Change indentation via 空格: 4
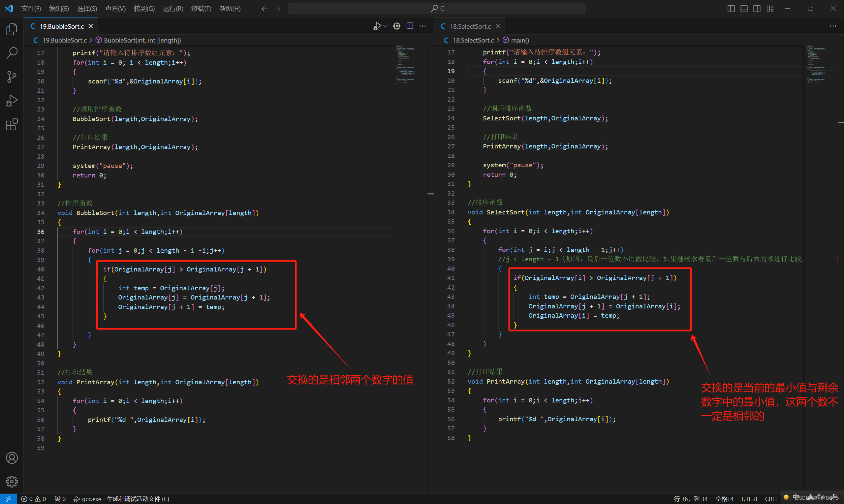Viewport: 844px width, 504px height. coord(724,499)
